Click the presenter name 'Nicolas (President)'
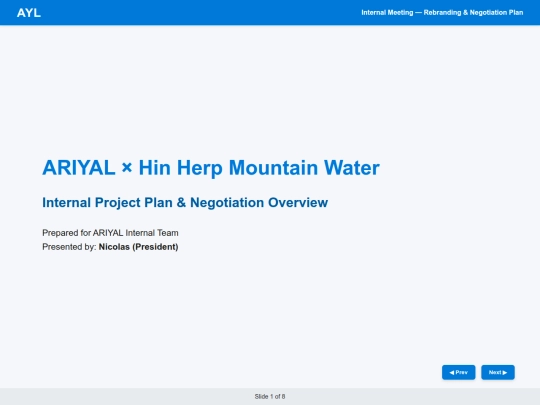Viewport: 540px width, 405px height. [x=138, y=247]
